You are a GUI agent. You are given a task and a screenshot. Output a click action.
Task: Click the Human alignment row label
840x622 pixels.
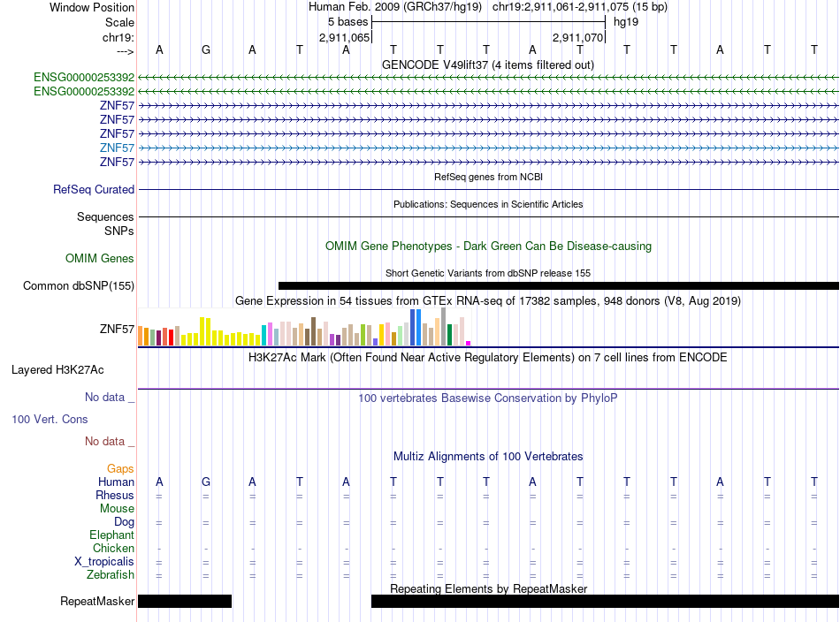116,482
